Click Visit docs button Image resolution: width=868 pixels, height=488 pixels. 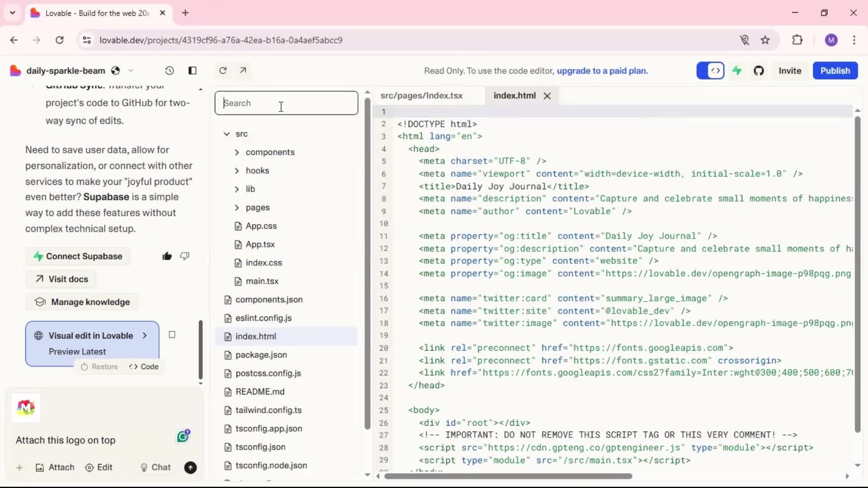tap(61, 279)
